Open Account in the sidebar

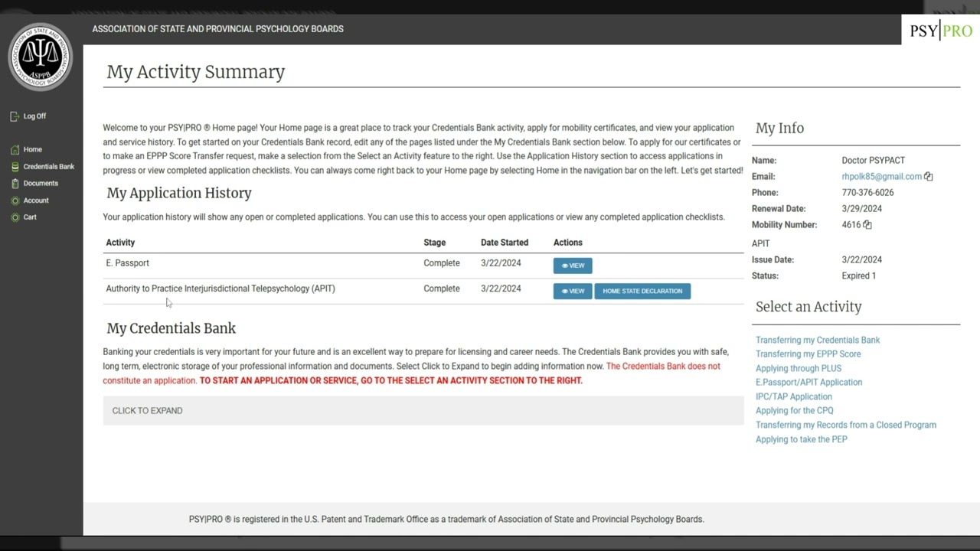click(36, 201)
